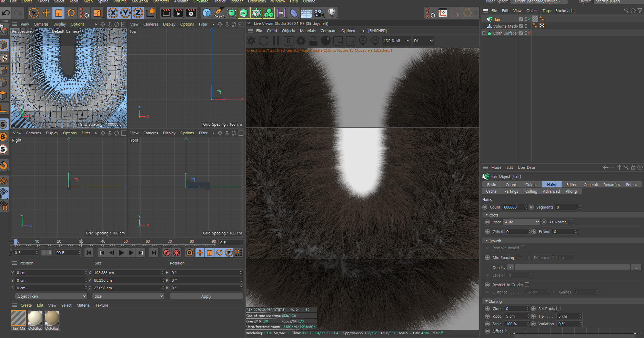Open Octane settings gear icon

(301, 41)
